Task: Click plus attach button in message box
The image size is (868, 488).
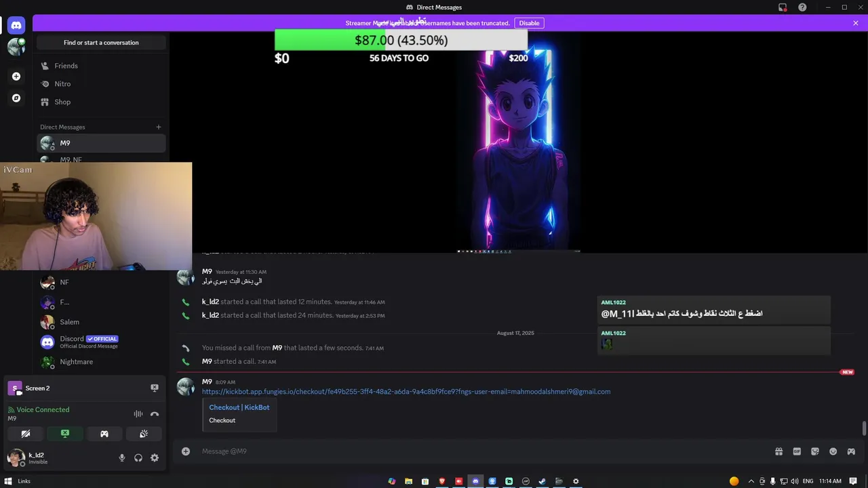Action: [x=186, y=451]
